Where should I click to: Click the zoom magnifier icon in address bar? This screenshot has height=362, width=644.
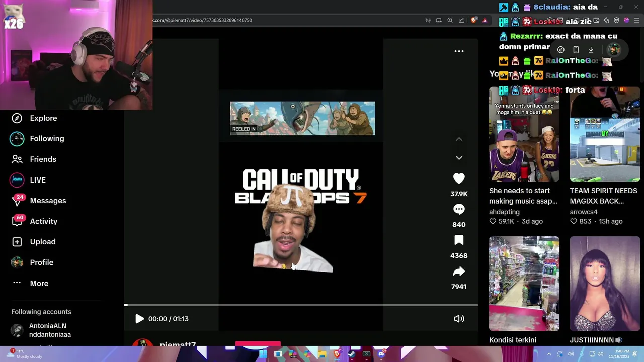coord(450,20)
